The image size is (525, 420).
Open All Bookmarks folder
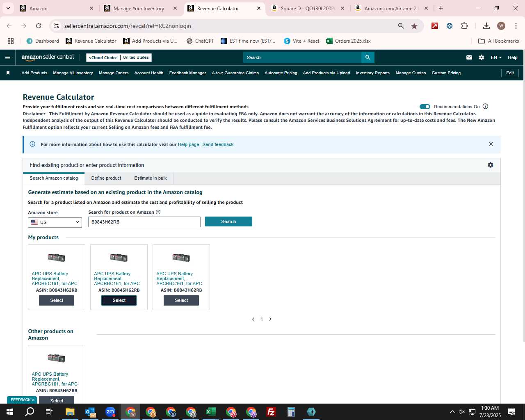coord(499,41)
